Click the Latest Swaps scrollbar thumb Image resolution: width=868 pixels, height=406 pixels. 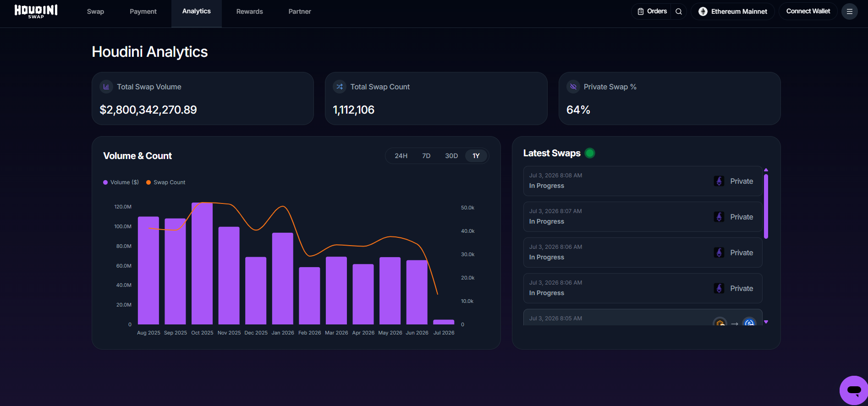[766, 206]
